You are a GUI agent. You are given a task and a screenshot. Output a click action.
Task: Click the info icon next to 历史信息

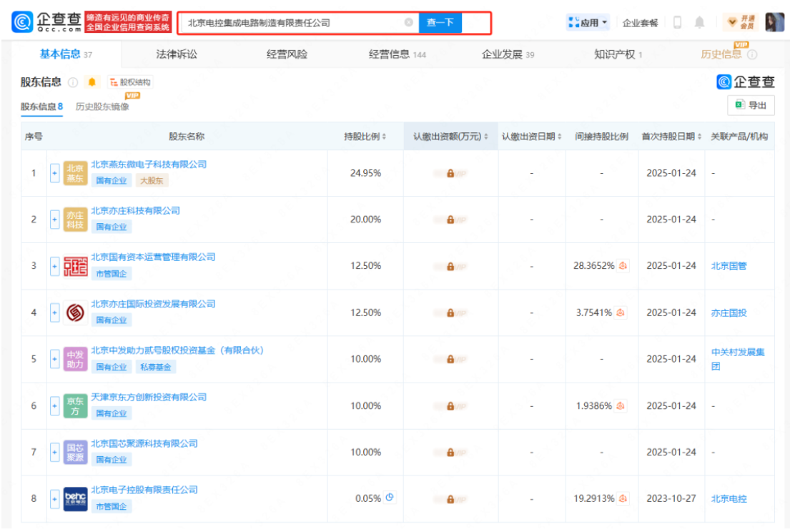pyautogui.click(x=752, y=54)
